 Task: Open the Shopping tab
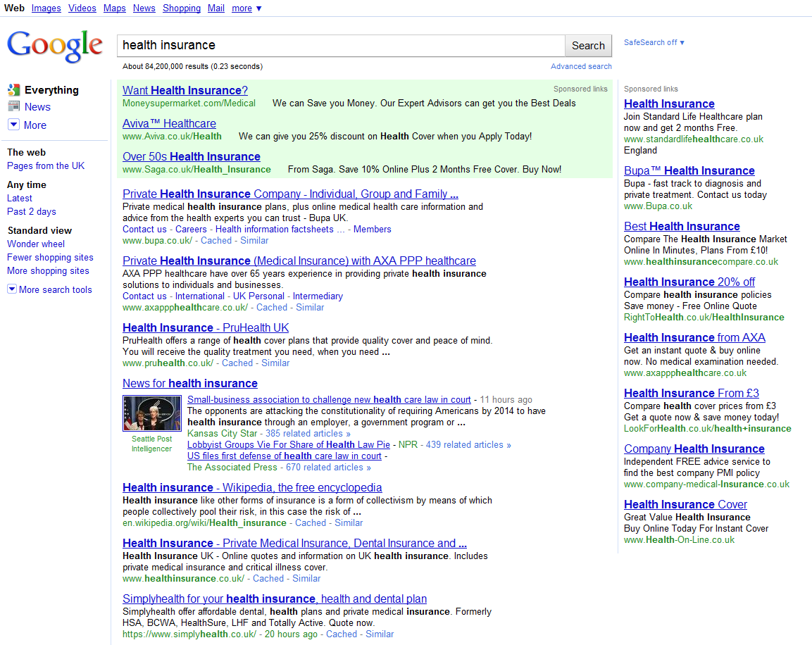(x=181, y=8)
